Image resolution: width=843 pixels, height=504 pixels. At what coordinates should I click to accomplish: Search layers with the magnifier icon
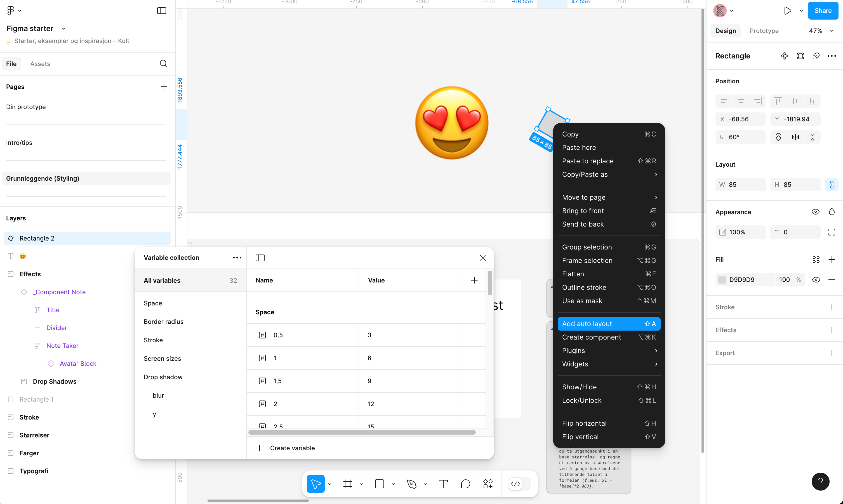(163, 63)
